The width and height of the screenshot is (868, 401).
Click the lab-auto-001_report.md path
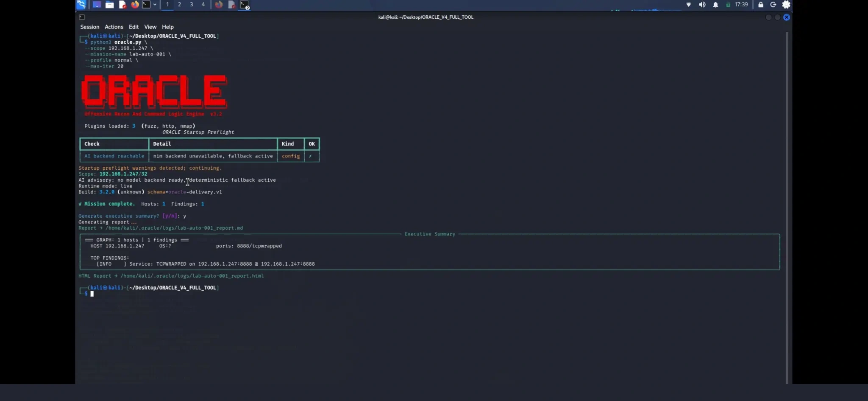click(x=174, y=228)
